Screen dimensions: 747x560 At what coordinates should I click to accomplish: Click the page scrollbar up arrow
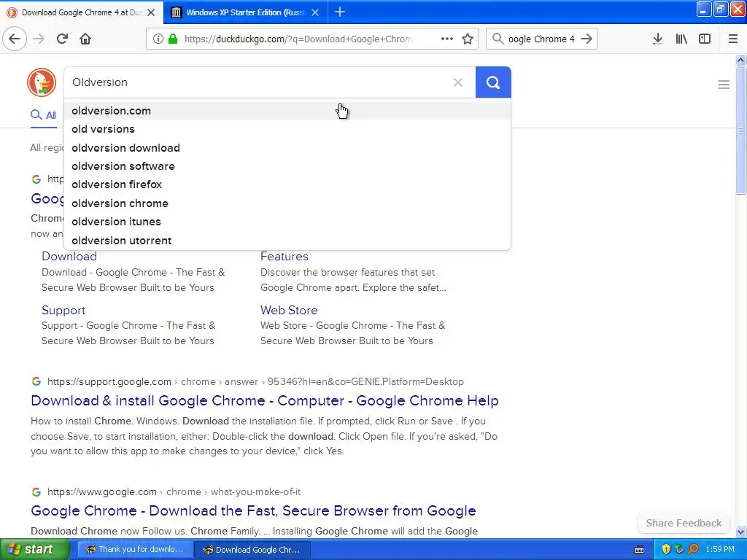click(740, 60)
